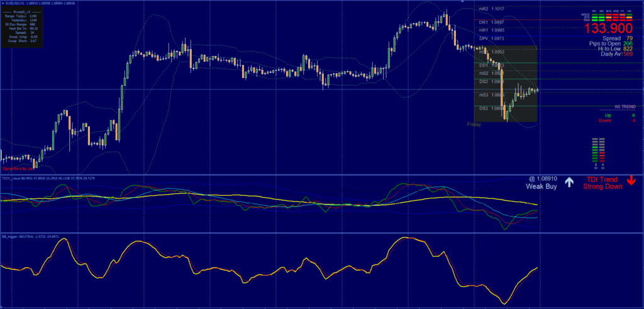Click the Next Bar In timer row
This screenshot has height=309, width=644.
23,28
